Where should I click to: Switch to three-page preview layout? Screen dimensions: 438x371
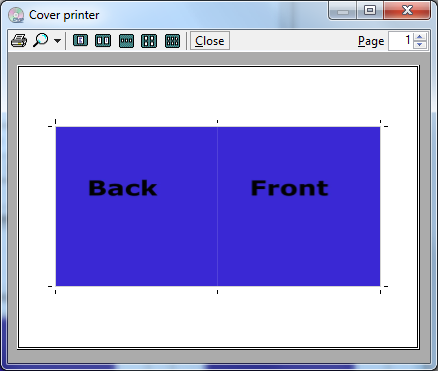[x=126, y=41]
